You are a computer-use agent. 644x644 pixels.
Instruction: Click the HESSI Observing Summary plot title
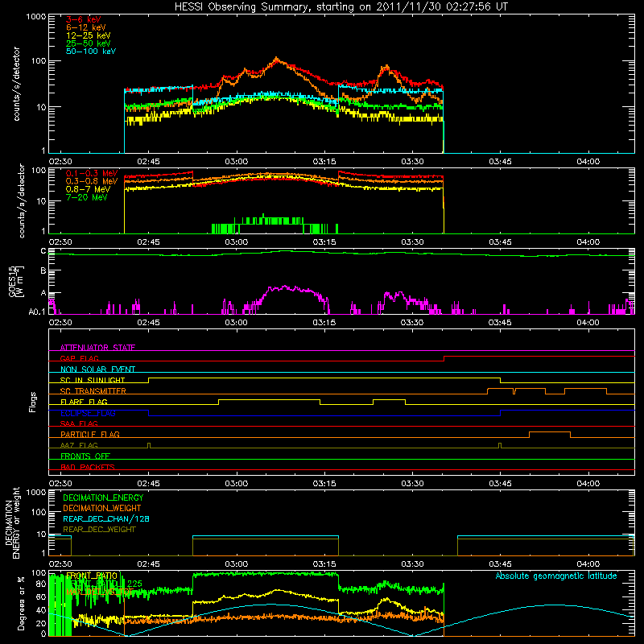coord(341,6)
